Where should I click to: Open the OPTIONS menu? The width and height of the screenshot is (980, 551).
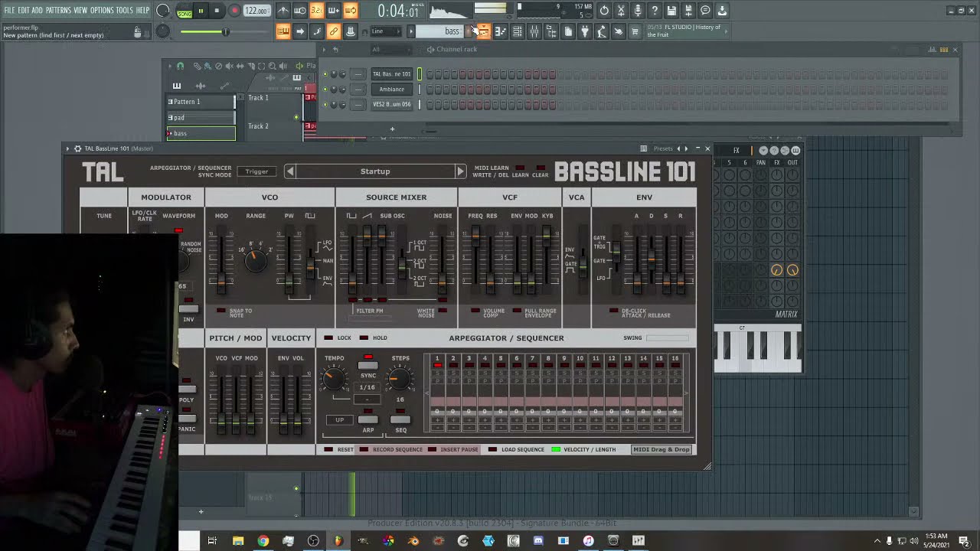(102, 10)
